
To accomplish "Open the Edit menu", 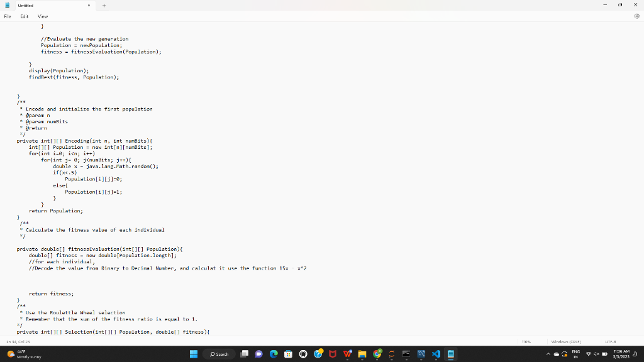I will coord(24,16).
